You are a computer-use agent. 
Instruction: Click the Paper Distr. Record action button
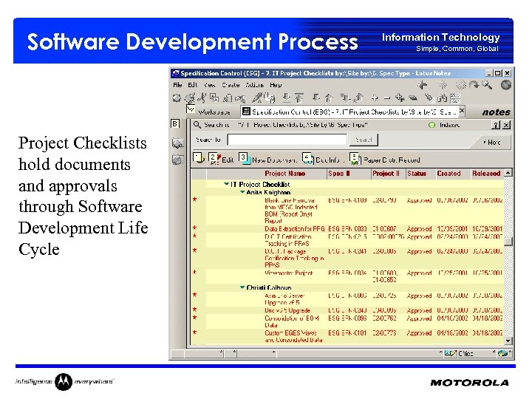[385, 159]
